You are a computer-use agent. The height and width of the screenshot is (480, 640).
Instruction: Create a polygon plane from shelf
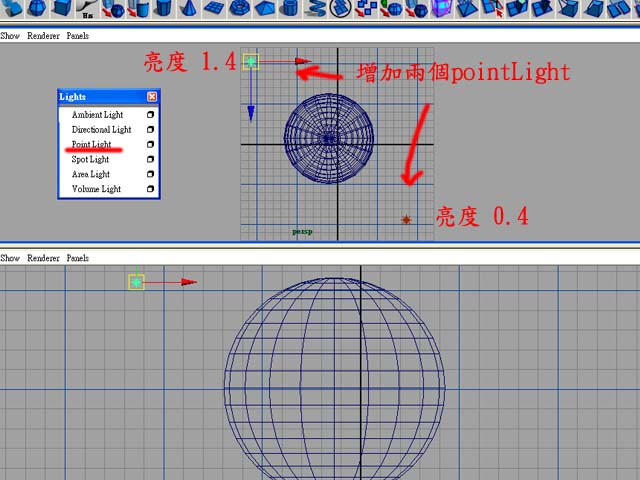[213, 8]
